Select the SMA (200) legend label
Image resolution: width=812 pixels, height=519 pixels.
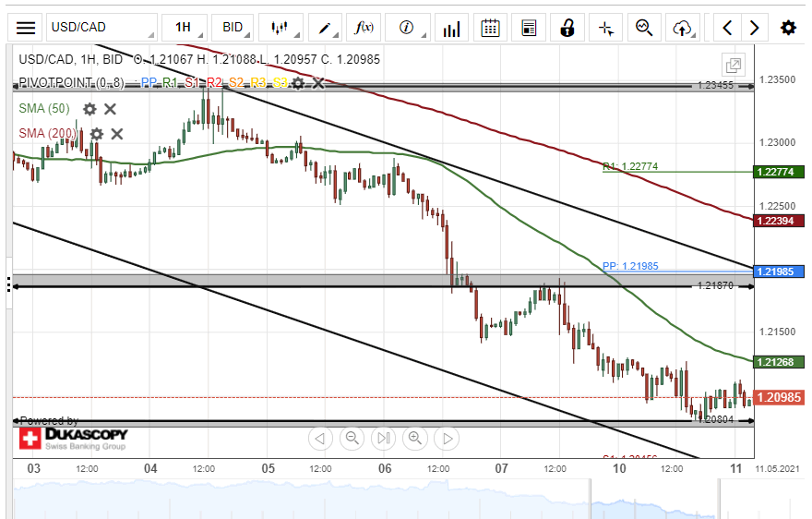click(x=48, y=133)
